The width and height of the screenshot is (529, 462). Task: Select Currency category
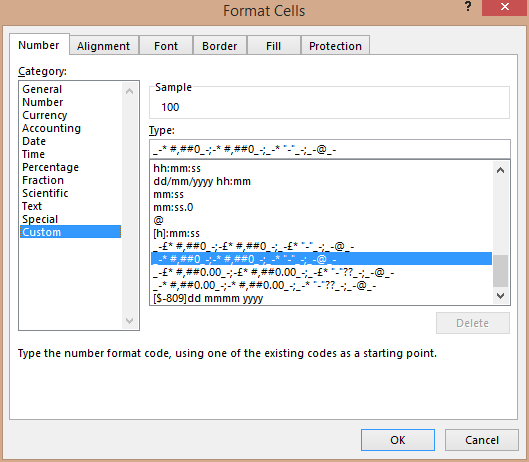(x=45, y=115)
